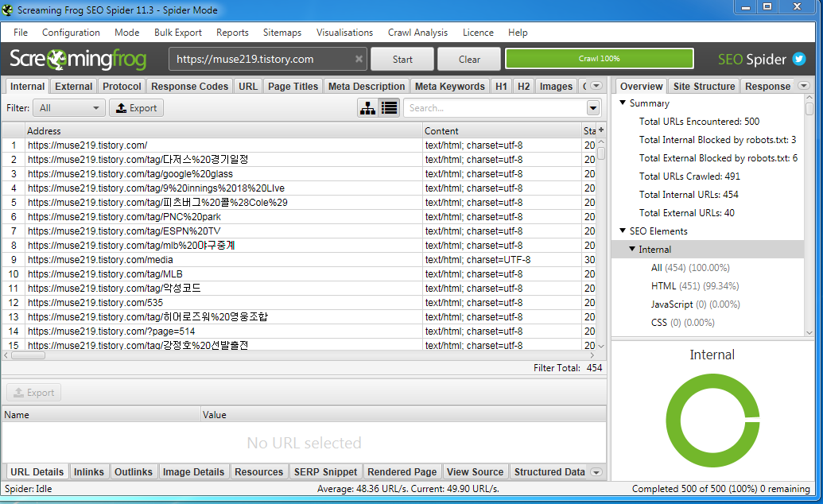Viewport: 823px width, 504px height.
Task: Open the search options dropdown arrow
Action: (593, 108)
